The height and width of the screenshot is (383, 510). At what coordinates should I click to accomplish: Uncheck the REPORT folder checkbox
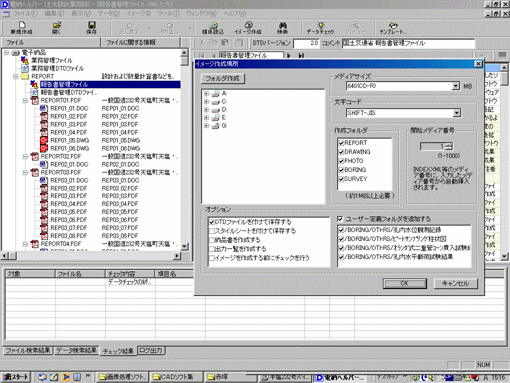click(341, 143)
